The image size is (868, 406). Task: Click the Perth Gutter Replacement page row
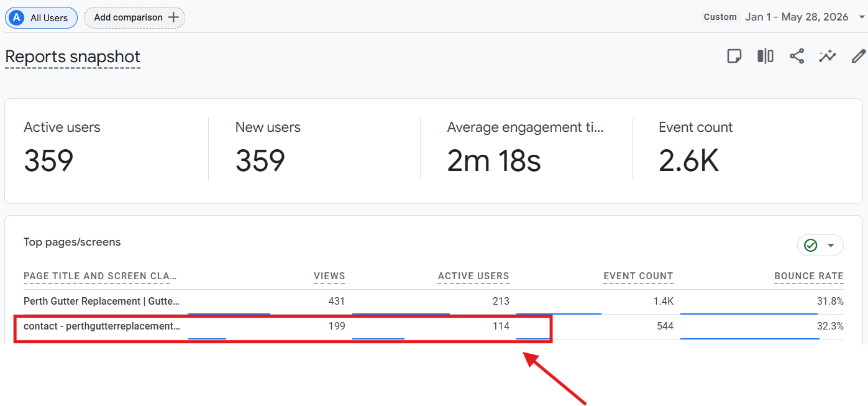pyautogui.click(x=434, y=302)
